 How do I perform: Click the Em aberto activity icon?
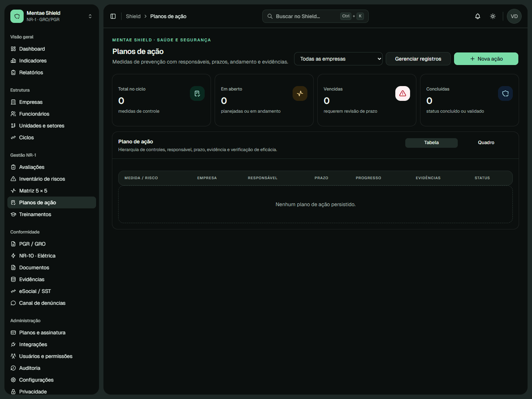(x=300, y=93)
